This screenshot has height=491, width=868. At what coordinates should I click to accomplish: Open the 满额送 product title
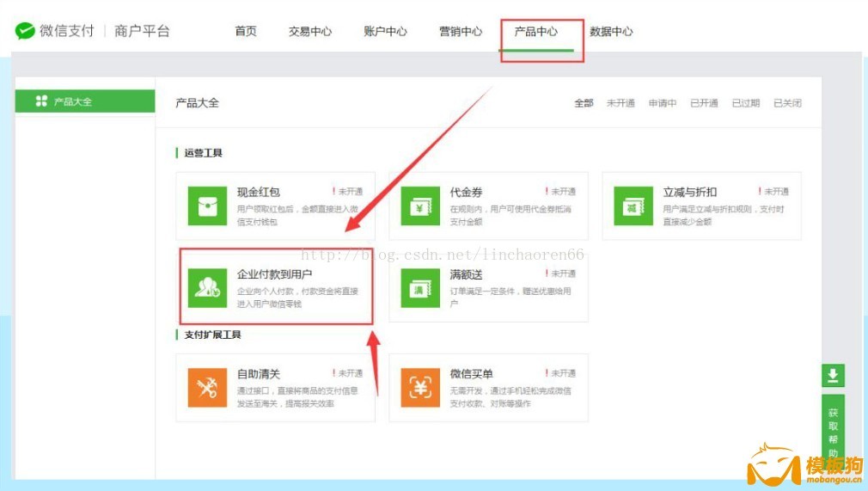click(x=466, y=274)
